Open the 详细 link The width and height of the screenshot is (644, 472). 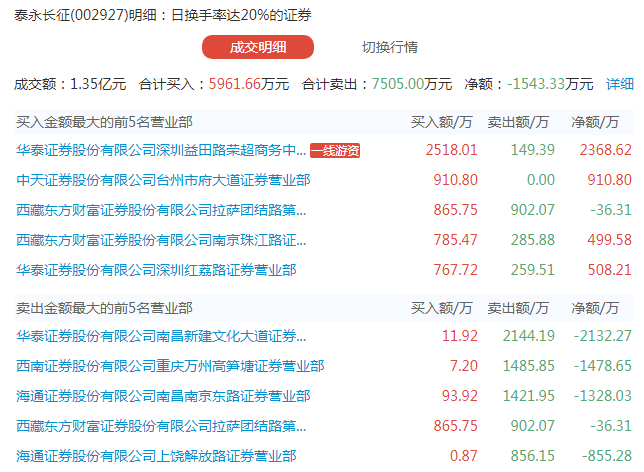[x=620, y=84]
